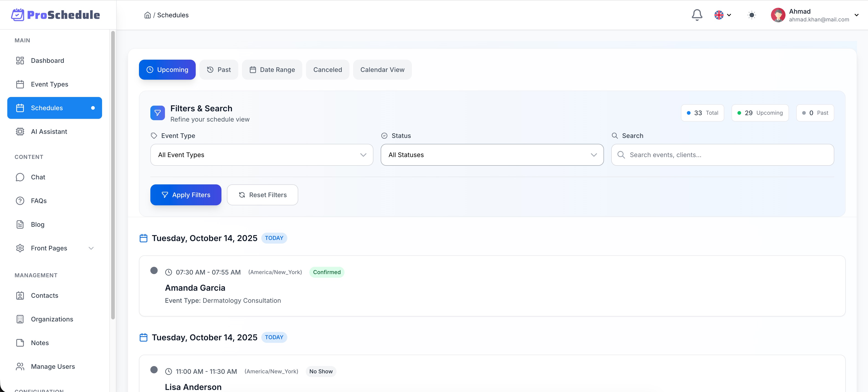Viewport: 868px width, 392px height.
Task: Click the ProSchedule logo icon
Action: [18, 15]
